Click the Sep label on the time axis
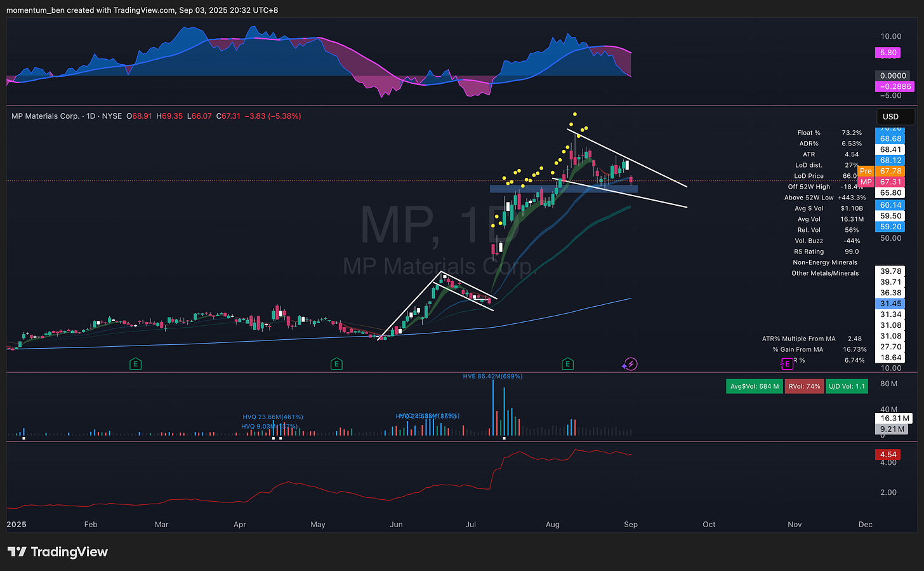 click(631, 524)
